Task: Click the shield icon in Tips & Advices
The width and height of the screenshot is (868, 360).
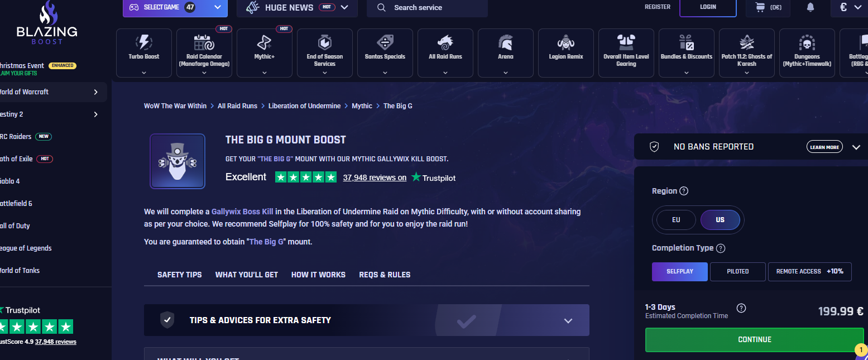Action: tap(167, 320)
